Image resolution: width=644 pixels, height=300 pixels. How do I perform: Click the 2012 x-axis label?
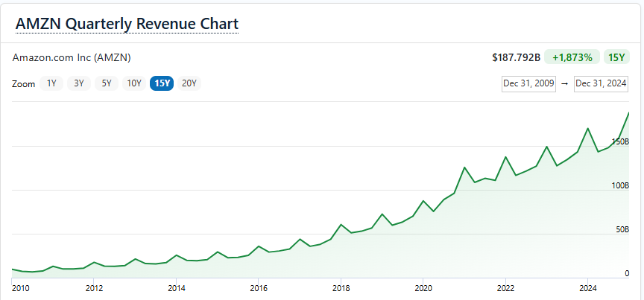pyautogui.click(x=94, y=288)
